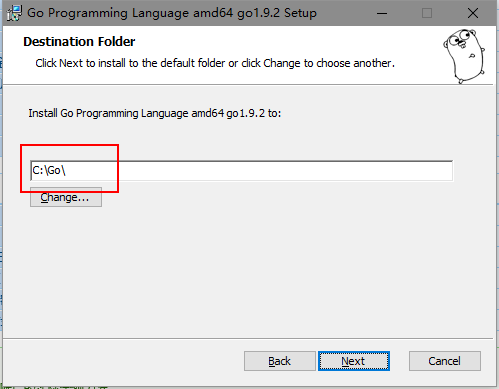The height and width of the screenshot is (389, 499).
Task: Click the greyed-out maximize button
Action: (x=427, y=13)
